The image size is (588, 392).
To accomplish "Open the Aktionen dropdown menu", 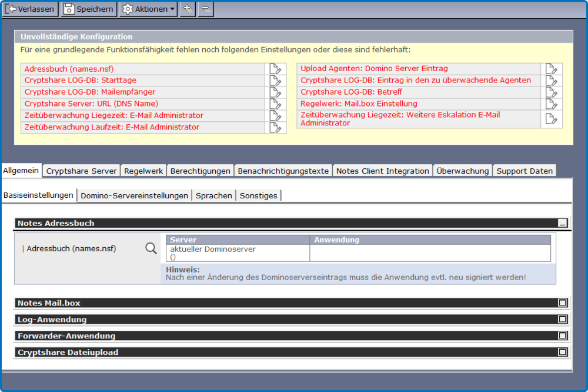I will [148, 9].
